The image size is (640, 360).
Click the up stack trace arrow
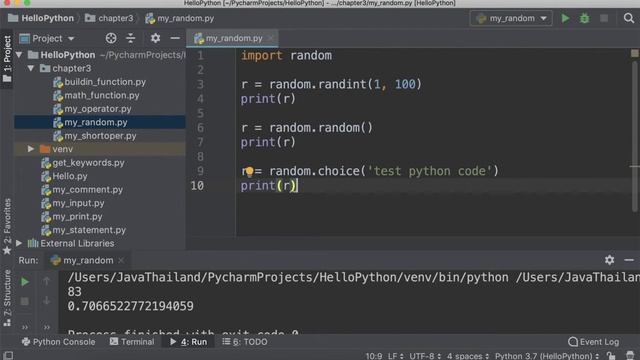pyautogui.click(x=47, y=281)
